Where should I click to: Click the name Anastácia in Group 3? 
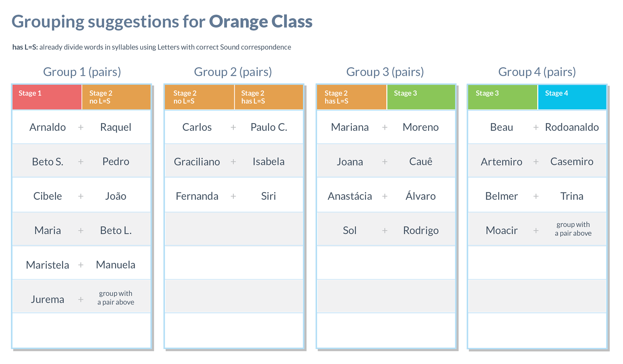(x=350, y=196)
